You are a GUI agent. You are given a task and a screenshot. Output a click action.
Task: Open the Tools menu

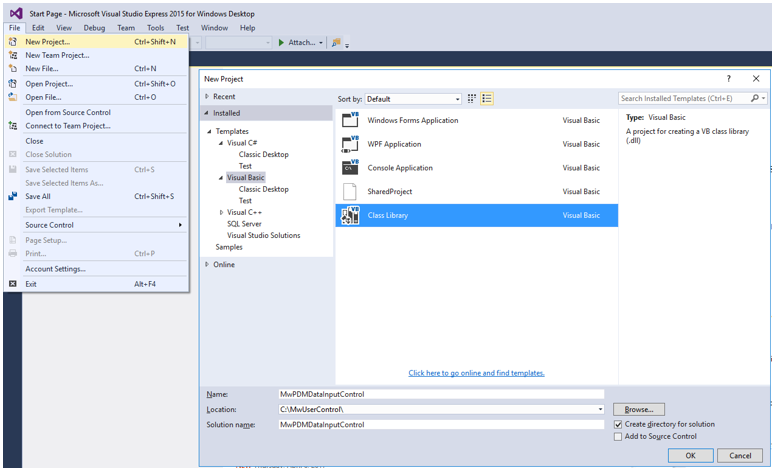(x=155, y=28)
